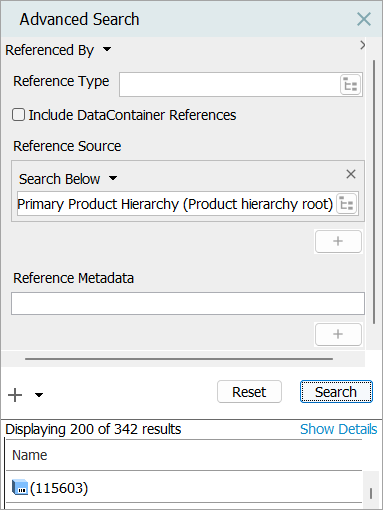Click the criteria panel vertical scrollbar

tap(374, 192)
